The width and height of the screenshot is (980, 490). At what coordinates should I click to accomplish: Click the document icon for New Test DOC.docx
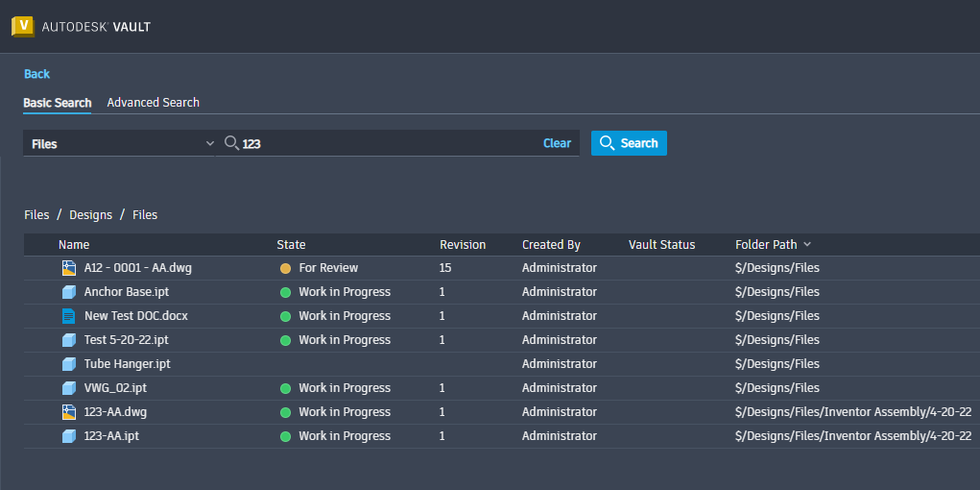pyautogui.click(x=68, y=316)
